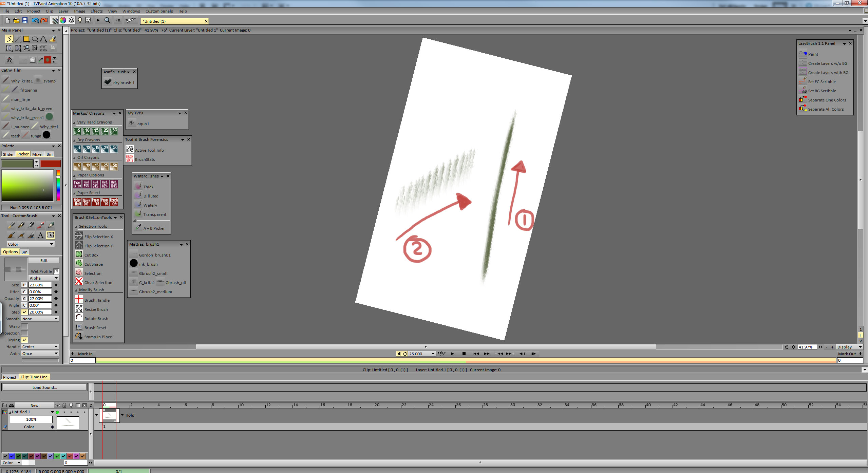Viewport: 868px width, 473px height.
Task: Select the filled rectangle shape tool
Action: pos(26,39)
